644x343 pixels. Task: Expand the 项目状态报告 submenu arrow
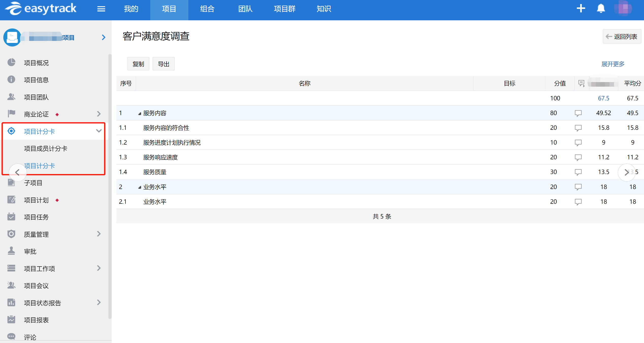[99, 302]
